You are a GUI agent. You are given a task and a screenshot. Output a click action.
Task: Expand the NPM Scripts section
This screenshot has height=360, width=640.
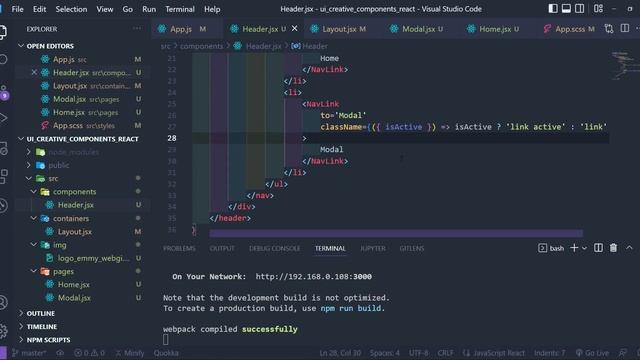pyautogui.click(x=48, y=340)
